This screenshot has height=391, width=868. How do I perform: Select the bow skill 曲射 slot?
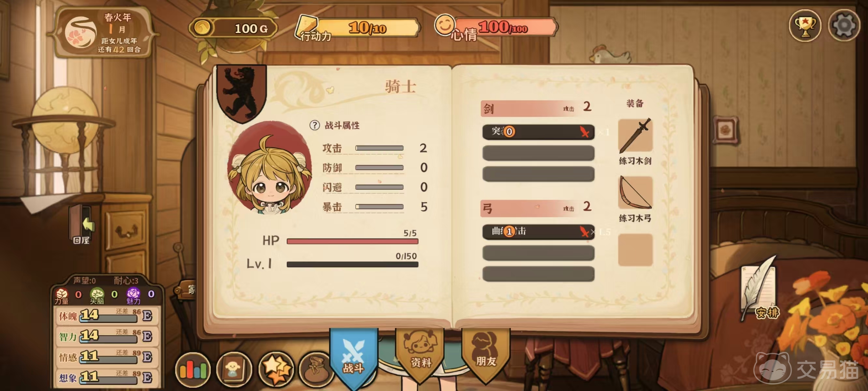pos(538,232)
